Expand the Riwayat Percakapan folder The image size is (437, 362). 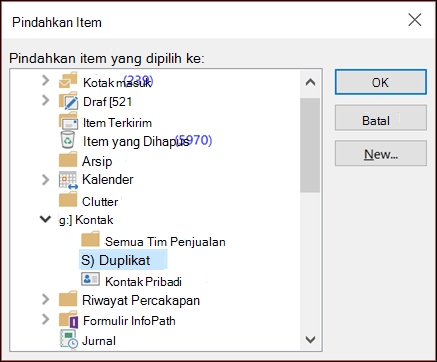coord(46,299)
